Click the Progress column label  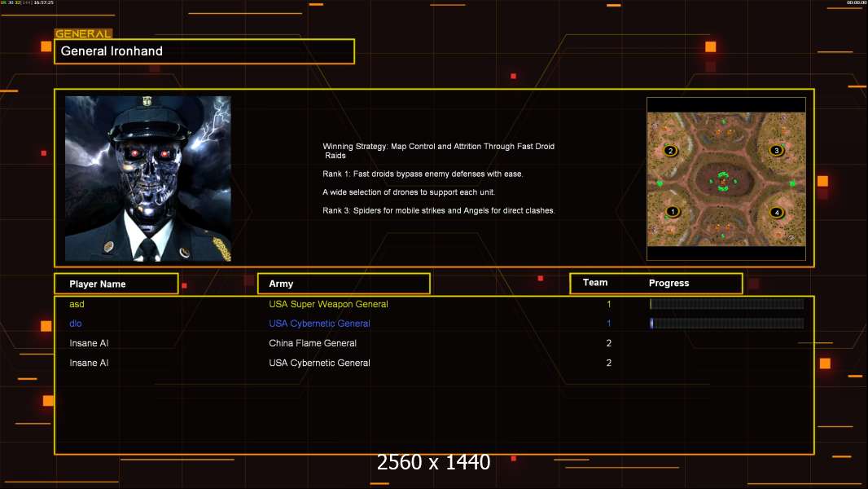[x=669, y=283]
